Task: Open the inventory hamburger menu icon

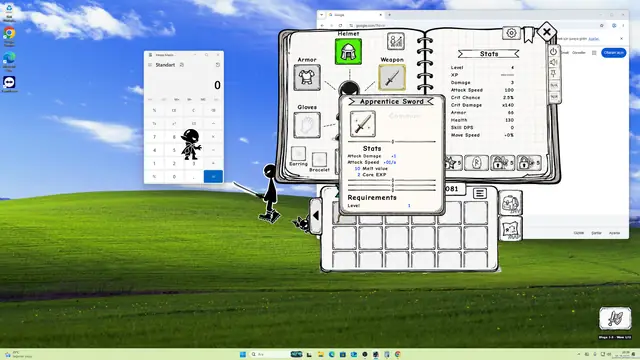Action: coord(480,193)
